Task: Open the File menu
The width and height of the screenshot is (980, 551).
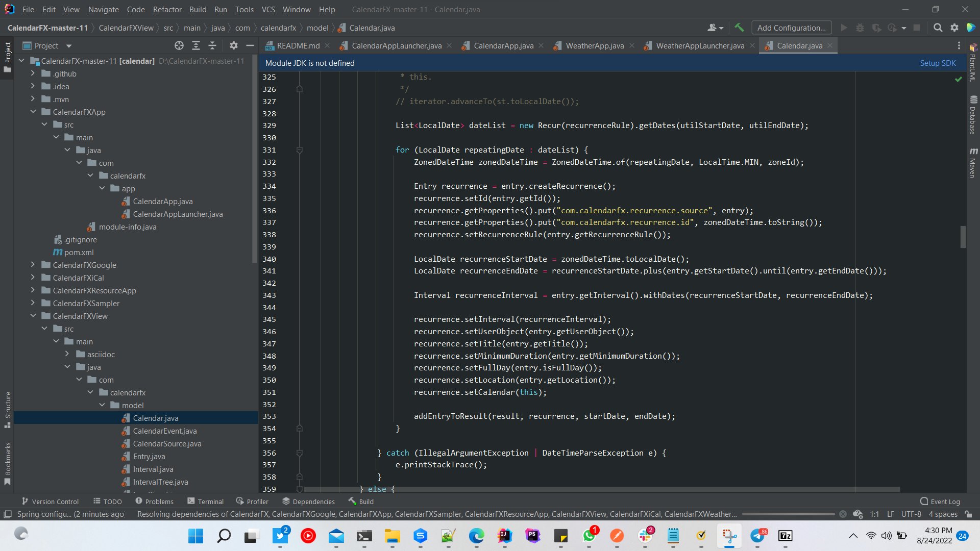Action: (x=28, y=9)
